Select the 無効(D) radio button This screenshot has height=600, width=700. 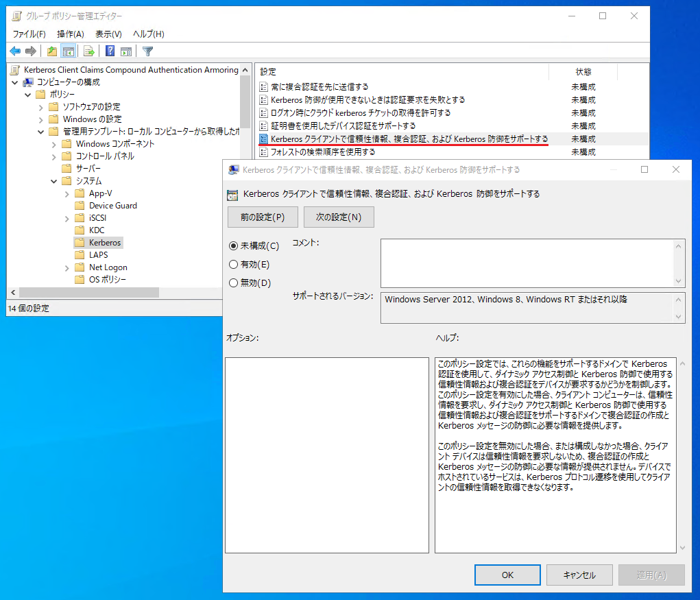pos(233,283)
